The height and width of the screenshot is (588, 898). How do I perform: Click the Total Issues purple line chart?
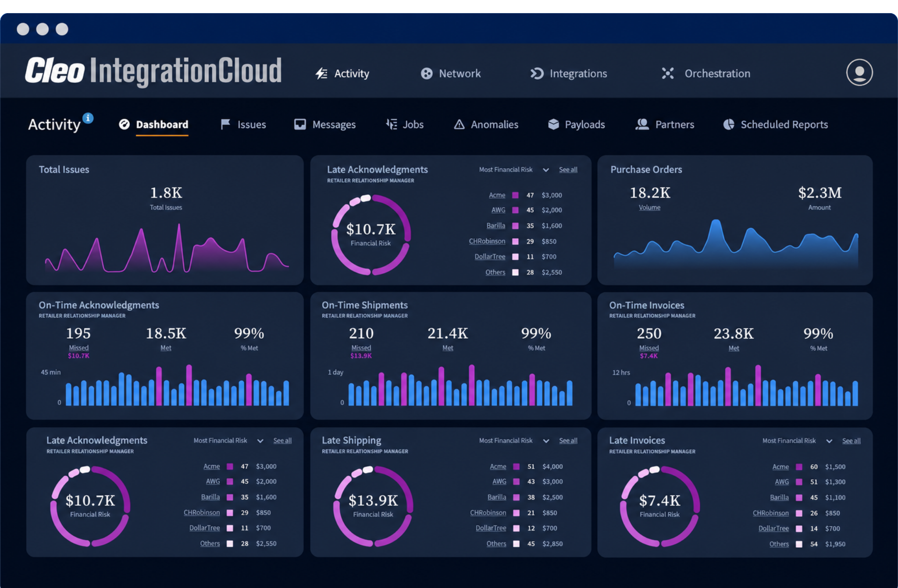tap(167, 248)
